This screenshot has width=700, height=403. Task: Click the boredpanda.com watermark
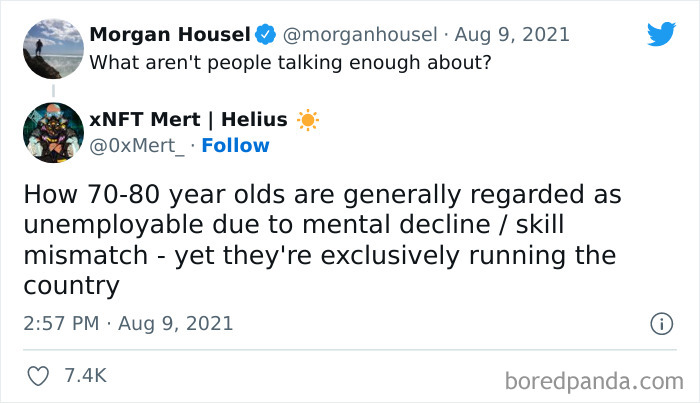pos(593,380)
